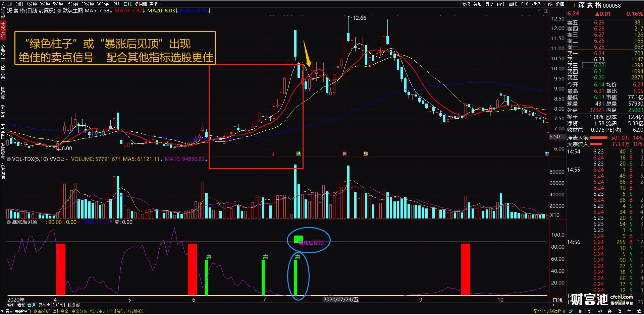Open the 多周期 multi-period view
Image resolution: width=644 pixels, height=315 pixels.
(141, 4)
